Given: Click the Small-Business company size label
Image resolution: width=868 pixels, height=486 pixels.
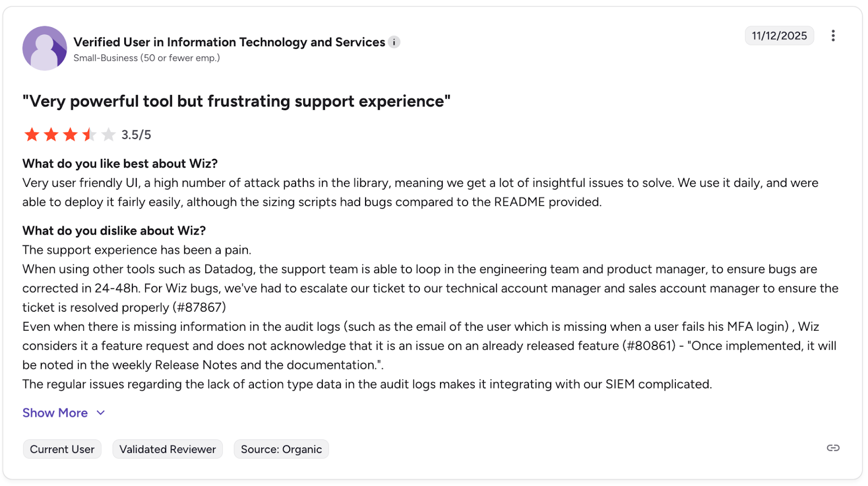Looking at the screenshot, I should (146, 58).
